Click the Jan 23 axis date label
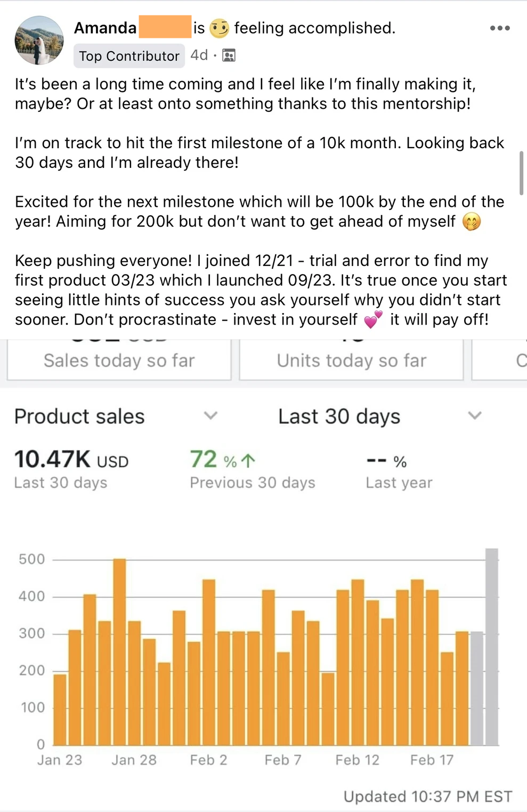 point(60,760)
